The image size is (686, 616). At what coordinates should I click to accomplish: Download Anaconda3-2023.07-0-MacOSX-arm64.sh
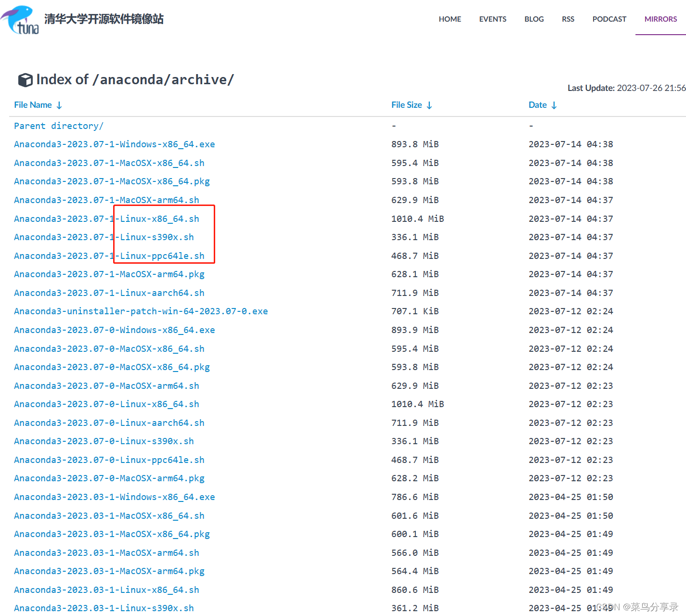106,386
